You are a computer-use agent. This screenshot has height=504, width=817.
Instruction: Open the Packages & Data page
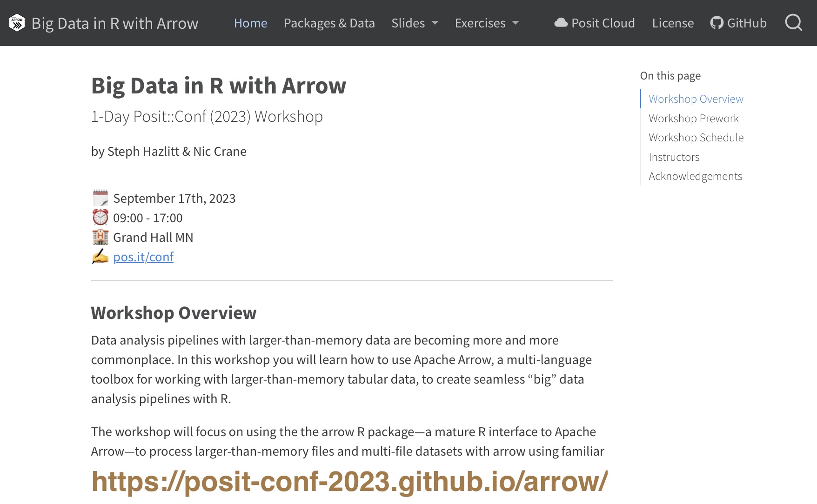click(x=329, y=23)
